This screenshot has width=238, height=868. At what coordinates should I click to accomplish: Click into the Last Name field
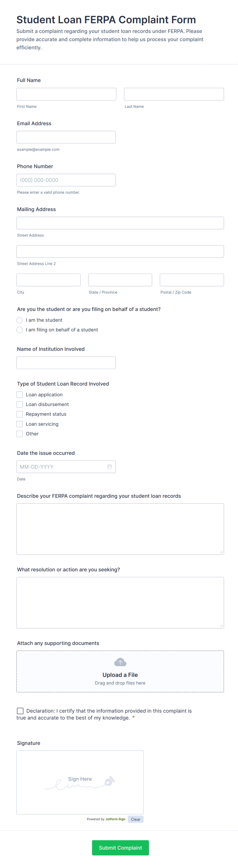coord(174,94)
